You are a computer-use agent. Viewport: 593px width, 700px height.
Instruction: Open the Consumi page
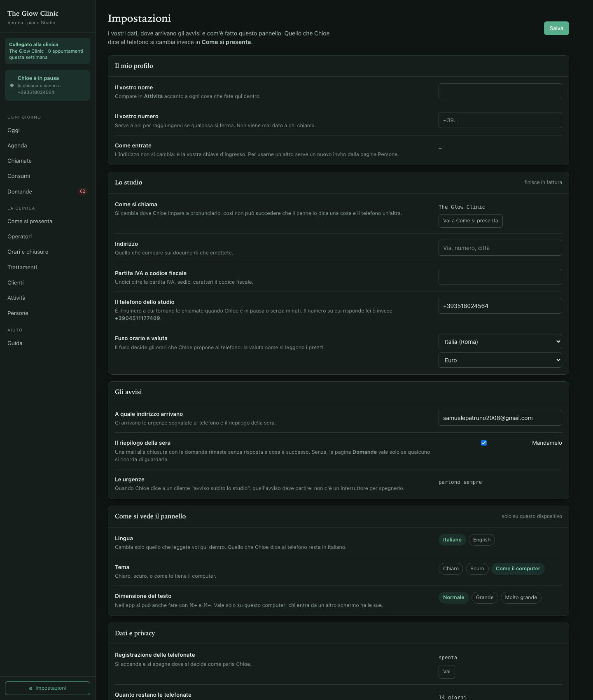point(47,176)
